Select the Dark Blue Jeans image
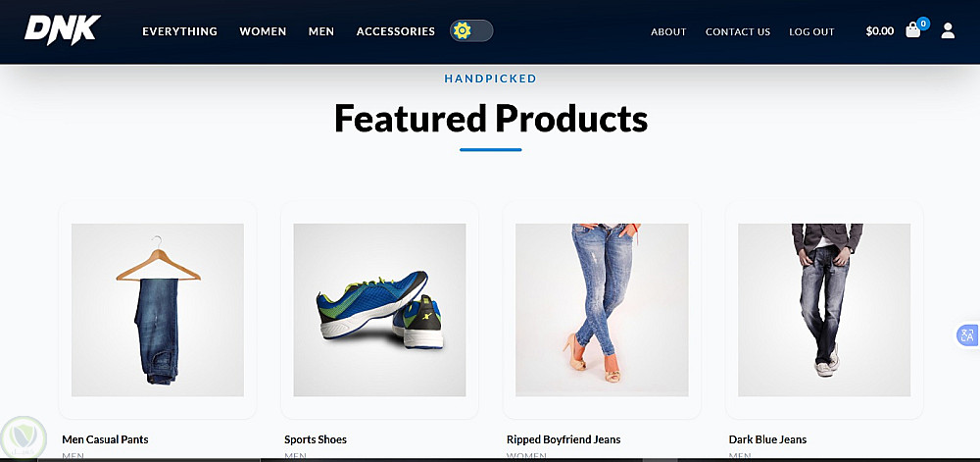Viewport: 980px width, 462px height. pos(824,309)
